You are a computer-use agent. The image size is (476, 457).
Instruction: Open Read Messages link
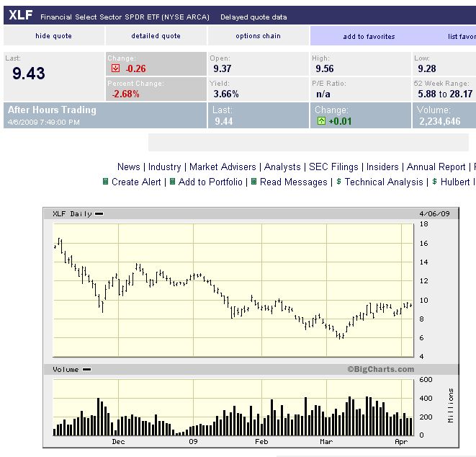(294, 182)
